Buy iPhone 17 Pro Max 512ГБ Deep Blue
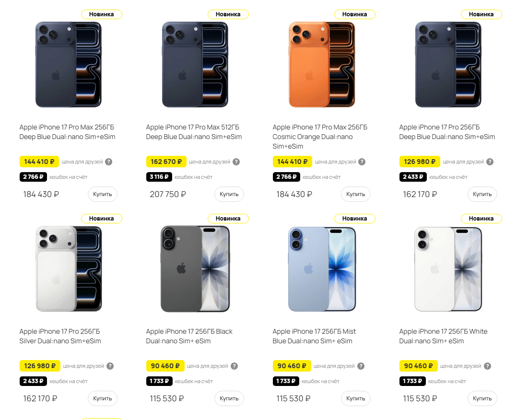The height and width of the screenshot is (420, 528). (229, 194)
